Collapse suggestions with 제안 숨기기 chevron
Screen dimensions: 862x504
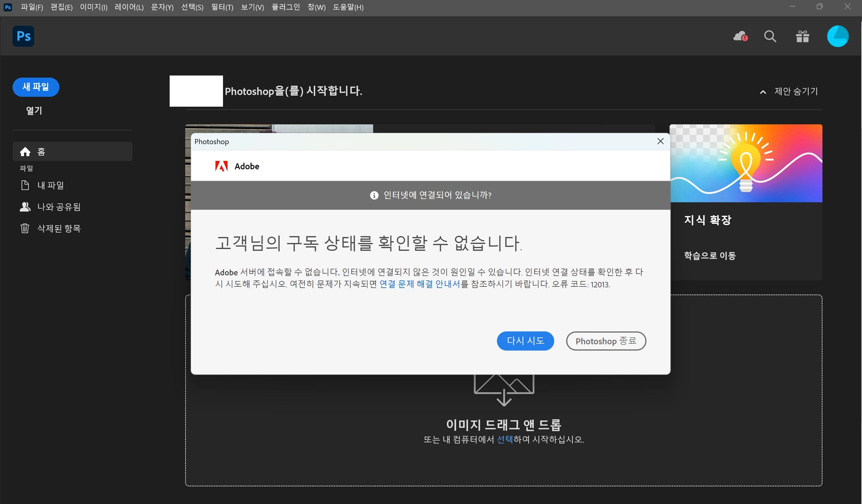(x=762, y=92)
